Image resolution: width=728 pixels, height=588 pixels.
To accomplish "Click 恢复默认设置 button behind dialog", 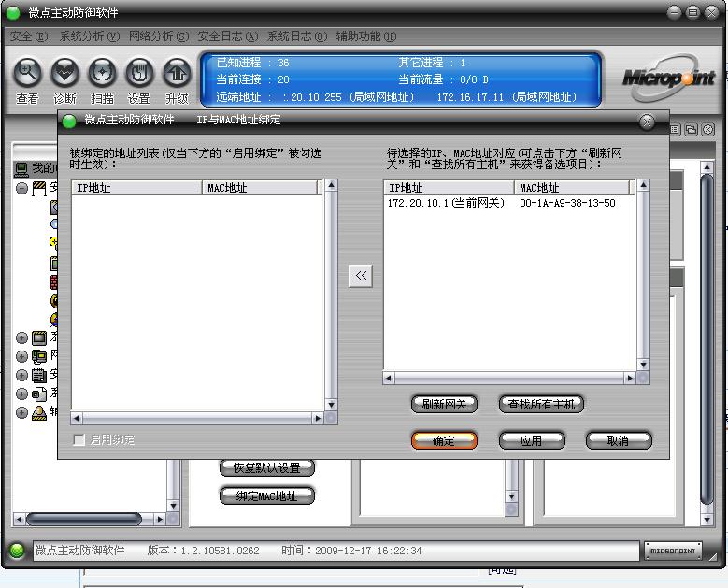I will (267, 467).
